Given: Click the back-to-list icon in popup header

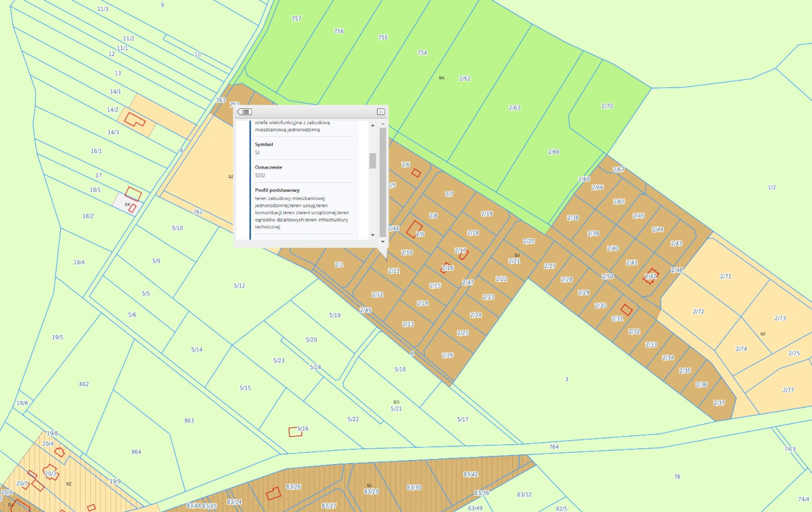Looking at the screenshot, I should click(x=245, y=112).
